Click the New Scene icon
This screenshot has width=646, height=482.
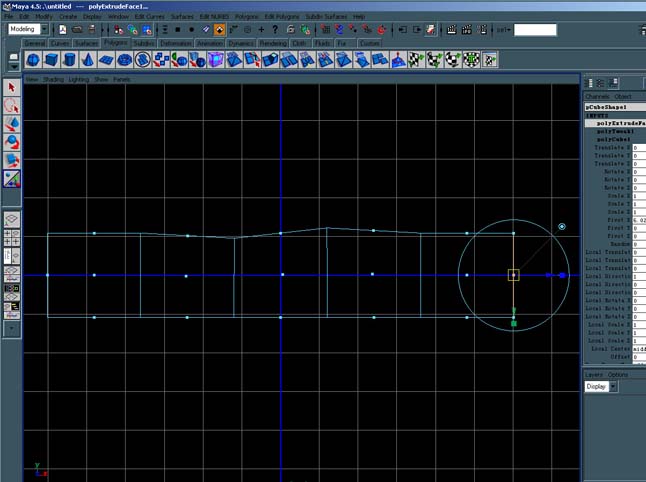pos(63,30)
